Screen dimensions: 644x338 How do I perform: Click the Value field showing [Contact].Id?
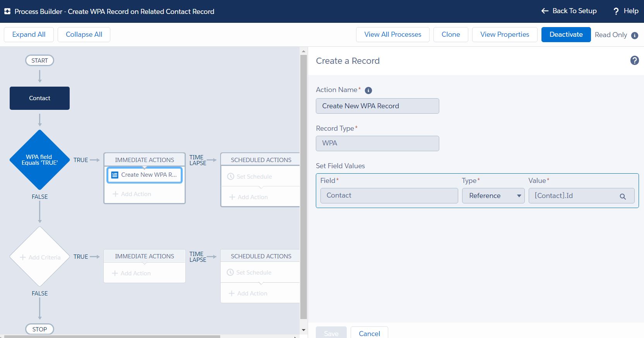coord(581,196)
